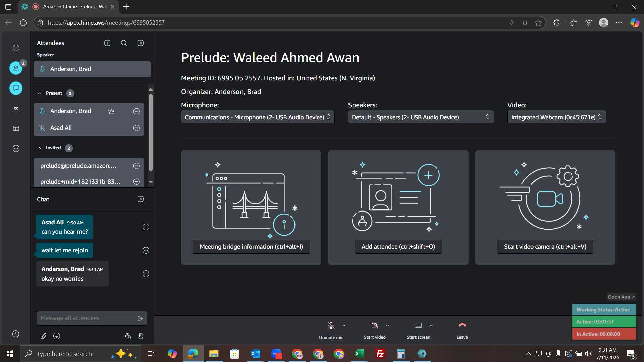The image size is (644, 362).
Task: Open options menu for Asad Ali
Action: coord(137,128)
